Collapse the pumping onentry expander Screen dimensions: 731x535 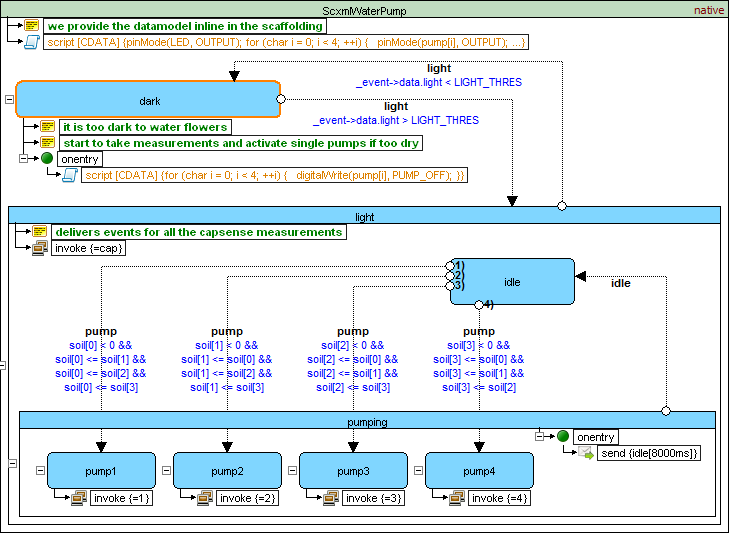(x=541, y=436)
